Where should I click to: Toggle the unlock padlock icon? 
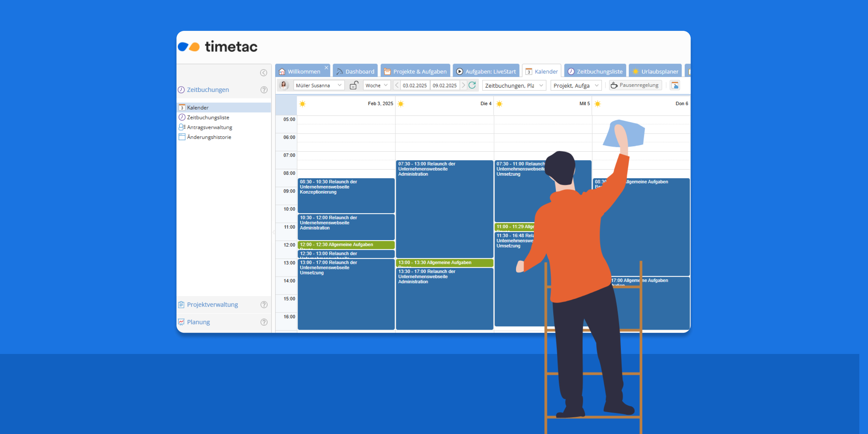pos(353,85)
